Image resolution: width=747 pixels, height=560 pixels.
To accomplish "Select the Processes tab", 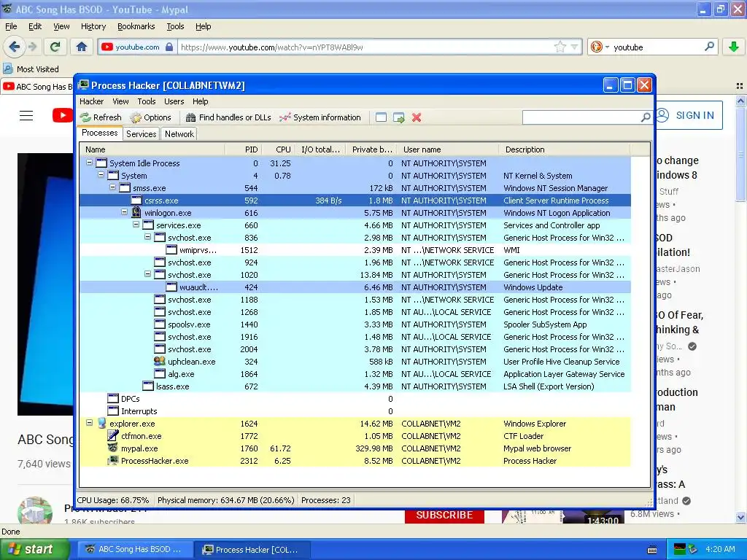I will [99, 133].
